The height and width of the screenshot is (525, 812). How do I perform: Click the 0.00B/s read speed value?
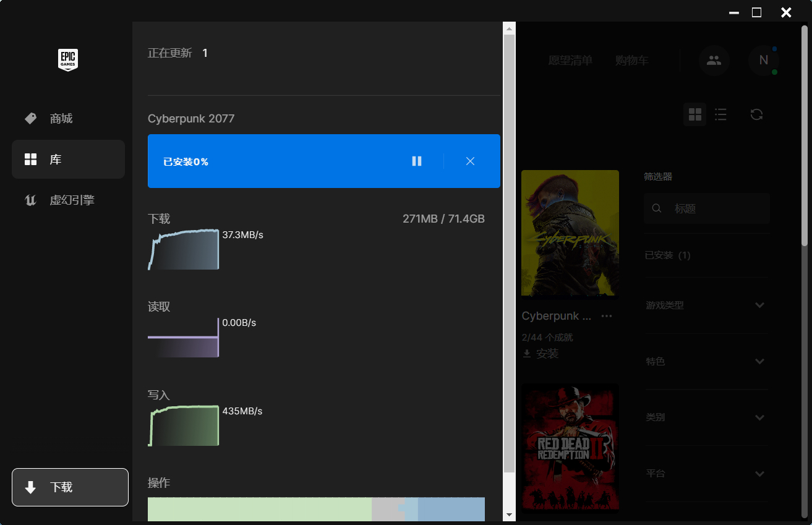(239, 323)
